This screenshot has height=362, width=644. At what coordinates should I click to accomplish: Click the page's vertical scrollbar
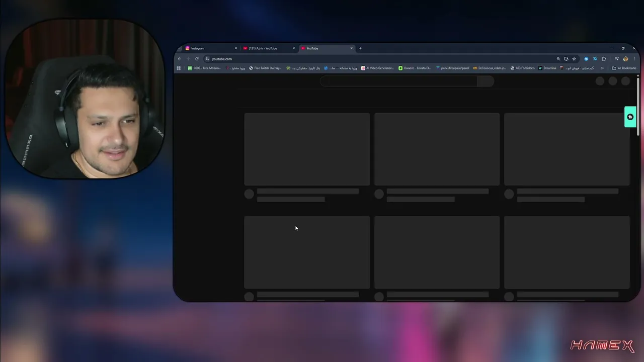638,106
